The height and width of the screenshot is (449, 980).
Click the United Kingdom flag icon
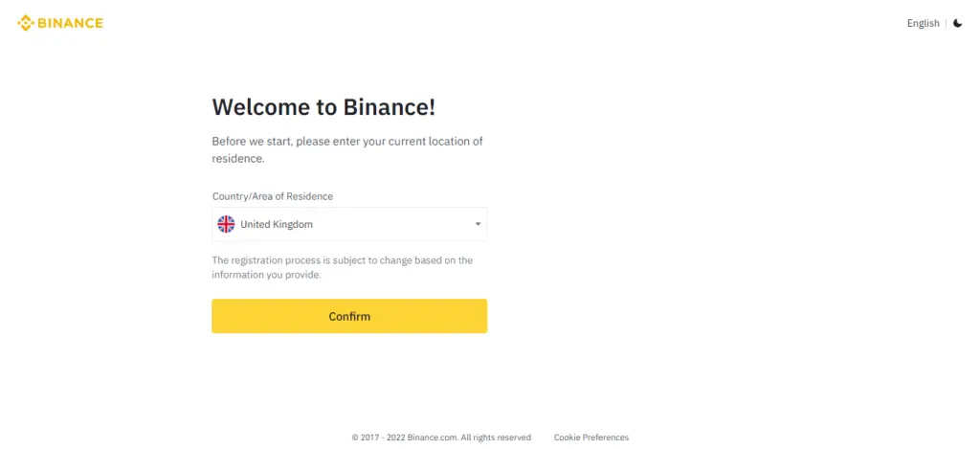pos(226,224)
